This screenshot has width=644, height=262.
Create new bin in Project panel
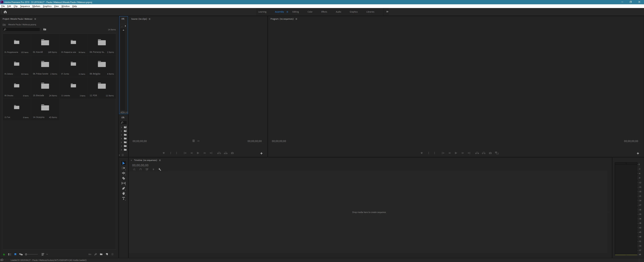pos(101,254)
